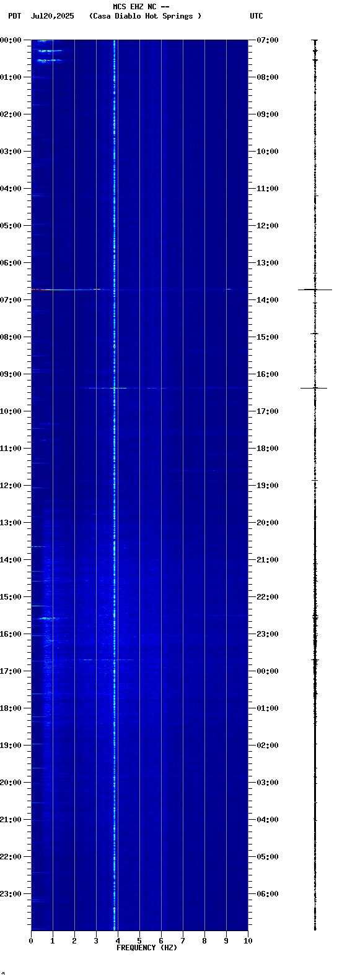Click PDT time label '19:00'
This screenshot has width=342, height=980.
(11, 746)
